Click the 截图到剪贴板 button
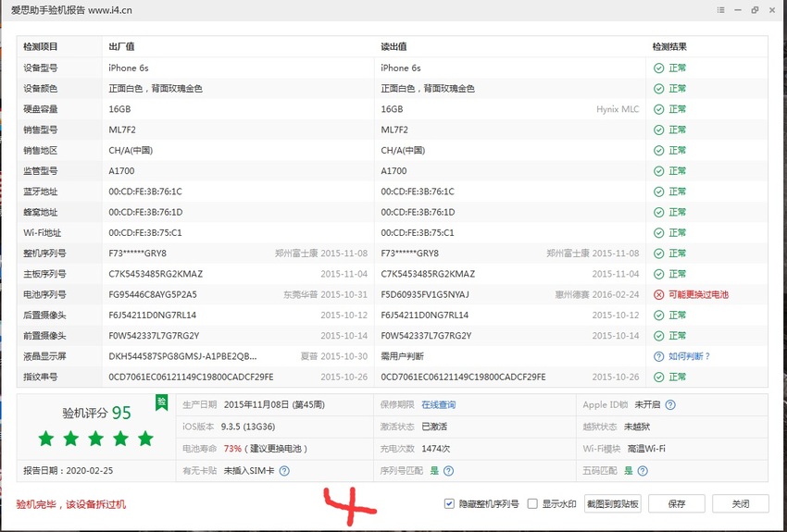The width and height of the screenshot is (787, 532). tap(613, 504)
